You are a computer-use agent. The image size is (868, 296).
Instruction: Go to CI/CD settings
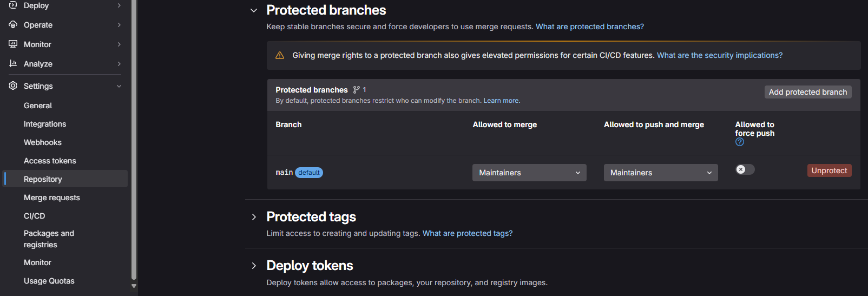pyautogui.click(x=35, y=216)
